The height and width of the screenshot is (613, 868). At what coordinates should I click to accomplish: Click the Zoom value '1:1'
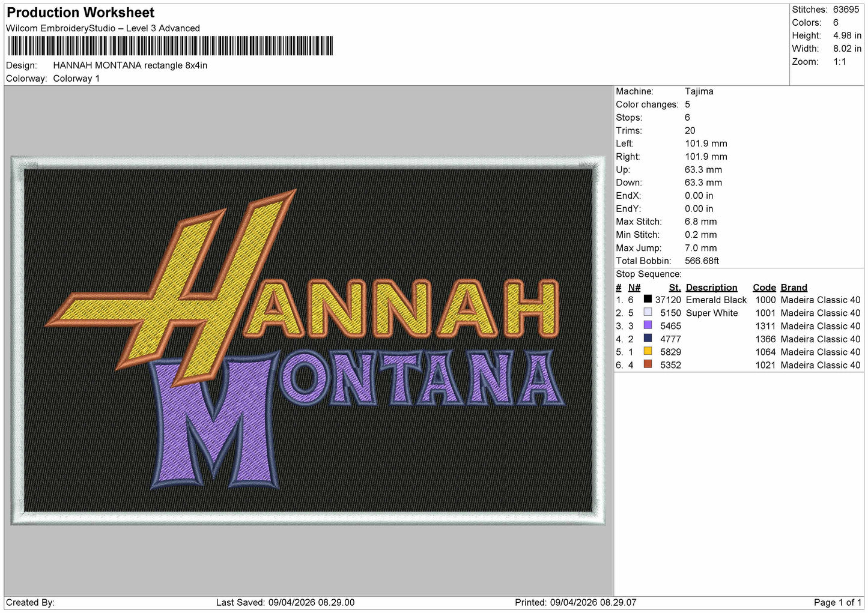click(839, 62)
